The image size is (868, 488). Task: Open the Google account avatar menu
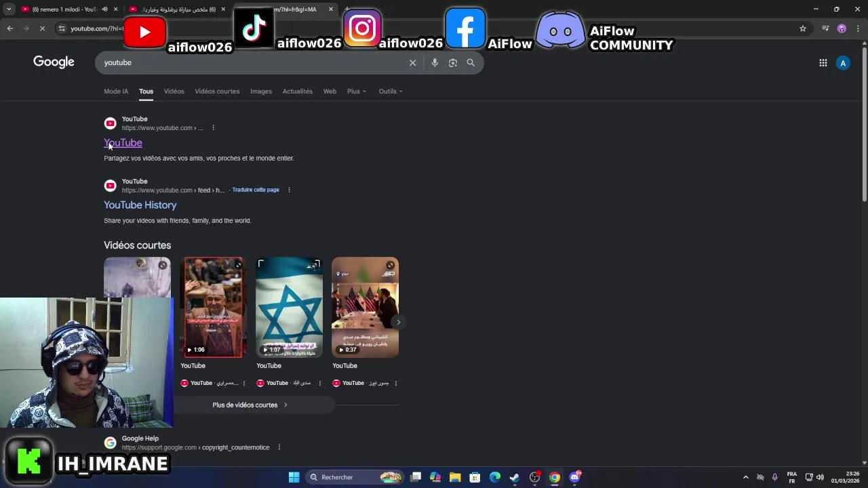(x=843, y=63)
